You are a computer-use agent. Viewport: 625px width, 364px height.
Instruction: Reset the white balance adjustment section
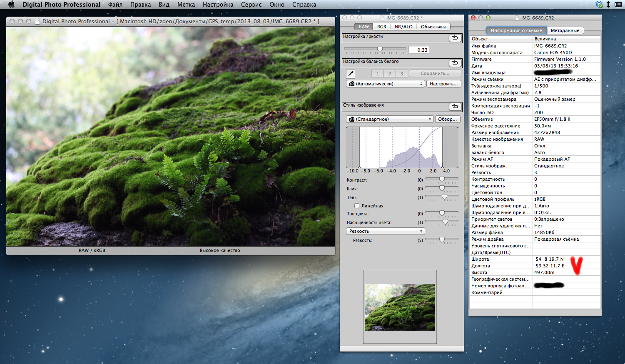[455, 63]
